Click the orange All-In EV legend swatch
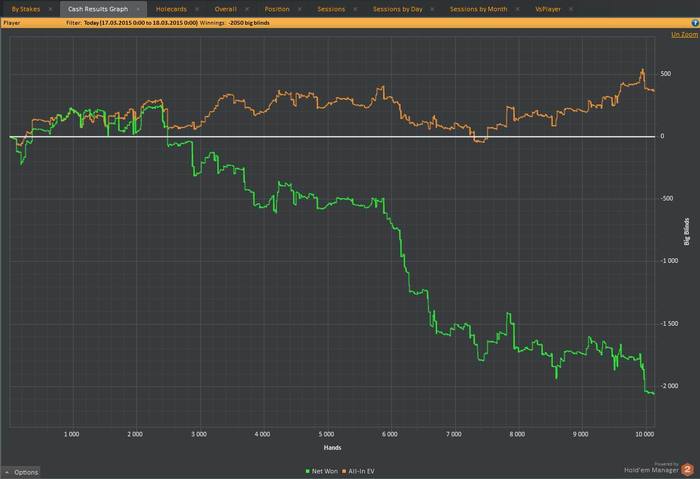Image resolution: width=700 pixels, height=479 pixels. [x=344, y=471]
